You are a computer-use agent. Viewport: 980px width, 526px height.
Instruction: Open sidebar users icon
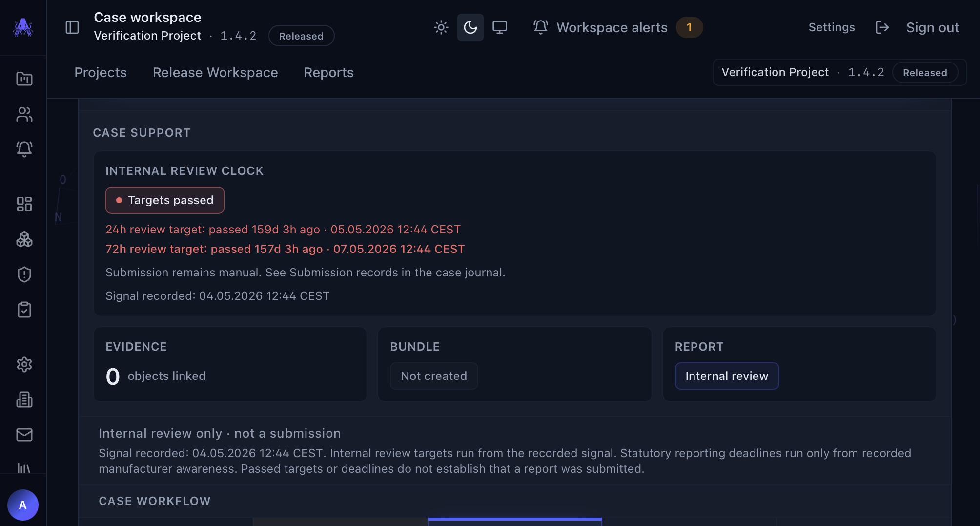[24, 114]
